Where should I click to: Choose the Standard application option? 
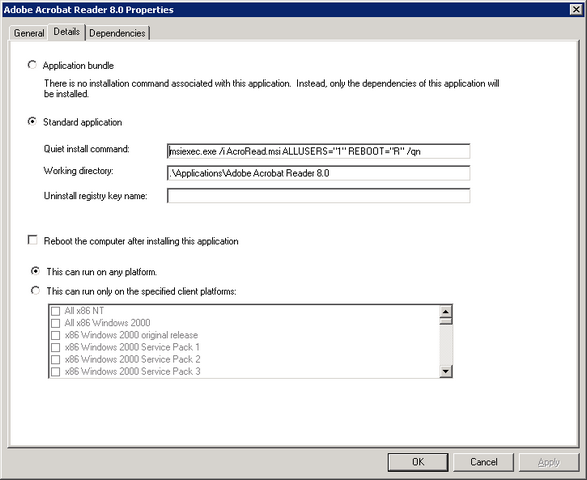pos(32,122)
